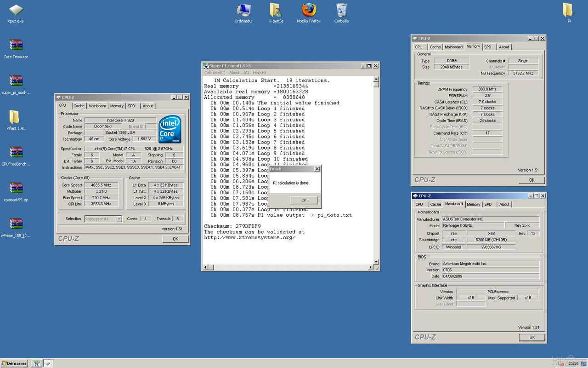The height and width of the screenshot is (368, 588).
Task: Click Super PI vertical scrollbar down arrow
Action: coord(376,262)
